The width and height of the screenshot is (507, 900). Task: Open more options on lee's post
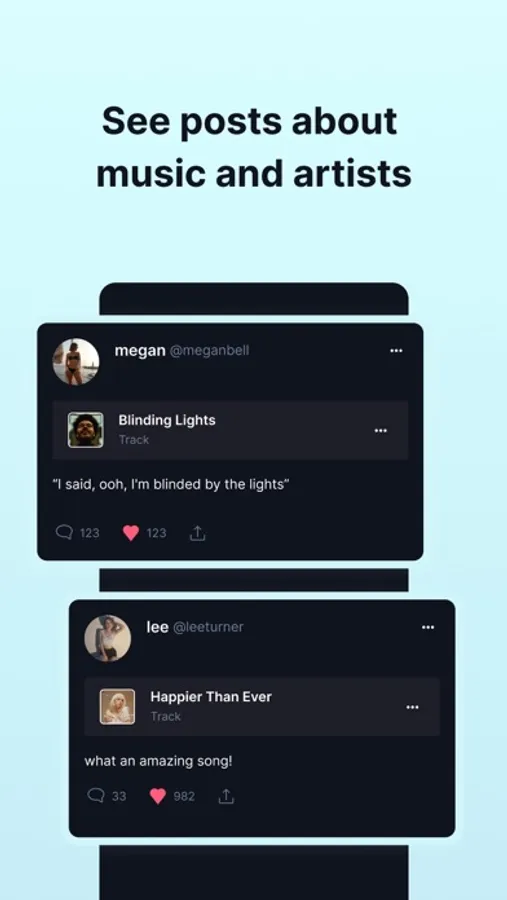(428, 627)
